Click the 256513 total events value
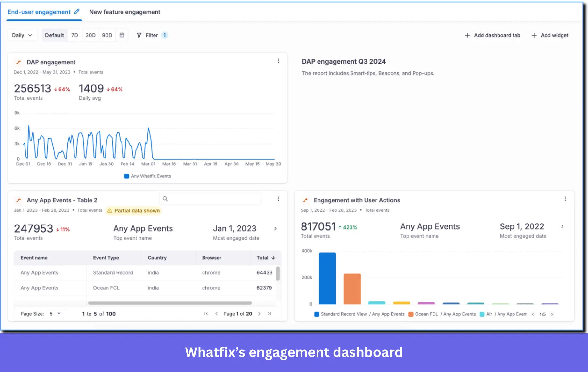Viewport: 588px width, 372px height. coord(32,88)
